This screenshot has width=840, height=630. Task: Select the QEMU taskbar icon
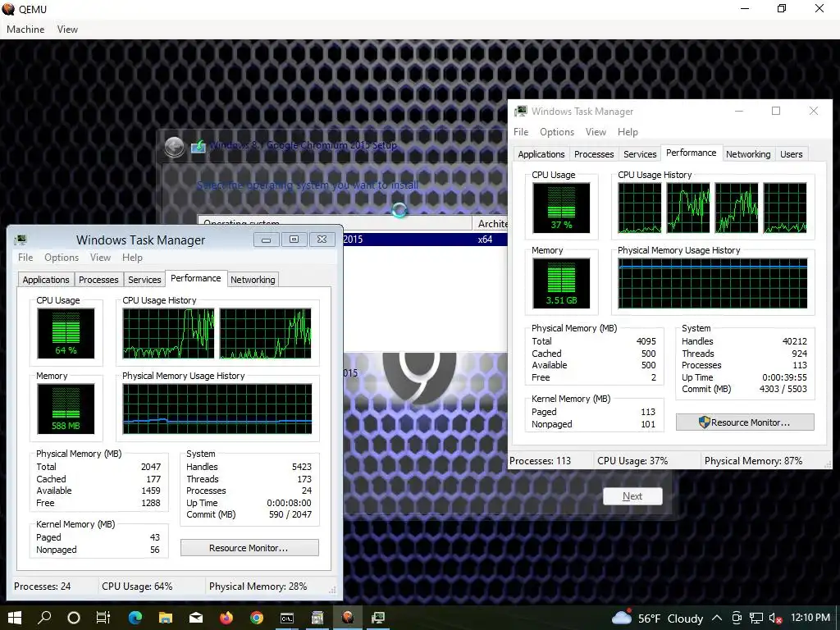[x=348, y=618]
